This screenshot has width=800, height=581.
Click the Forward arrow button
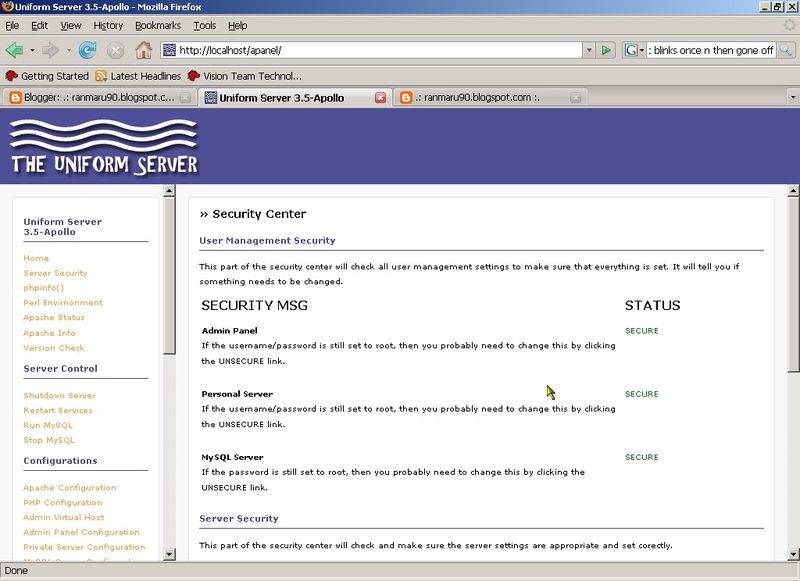coord(50,50)
